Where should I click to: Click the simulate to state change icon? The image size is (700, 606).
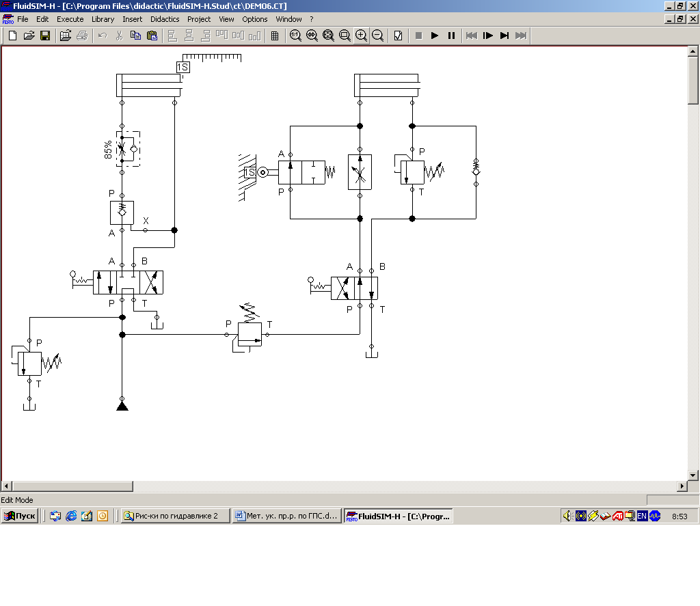pyautogui.click(x=504, y=36)
